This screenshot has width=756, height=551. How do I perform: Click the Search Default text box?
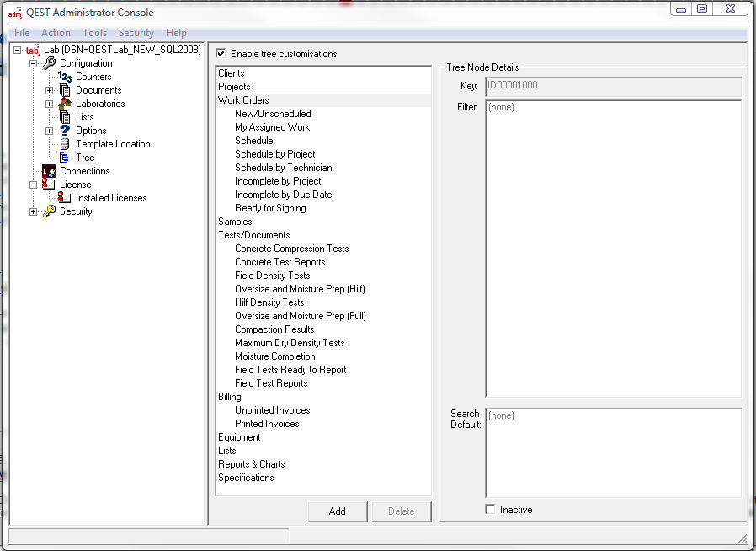tap(613, 452)
